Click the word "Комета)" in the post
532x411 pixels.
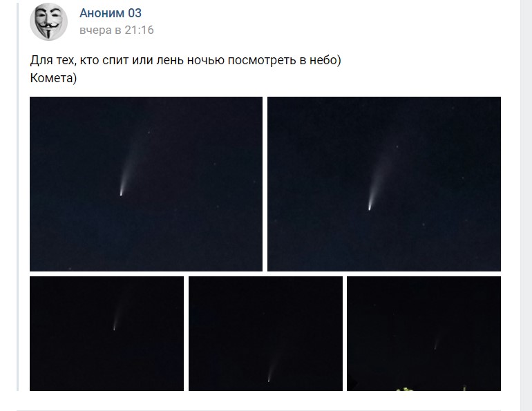[x=53, y=78]
